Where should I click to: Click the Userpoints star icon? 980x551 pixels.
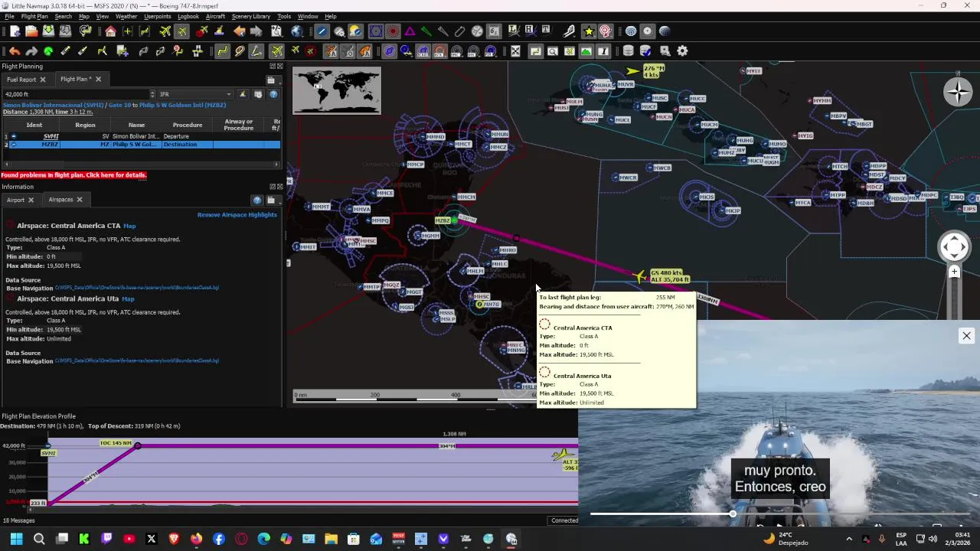click(589, 31)
